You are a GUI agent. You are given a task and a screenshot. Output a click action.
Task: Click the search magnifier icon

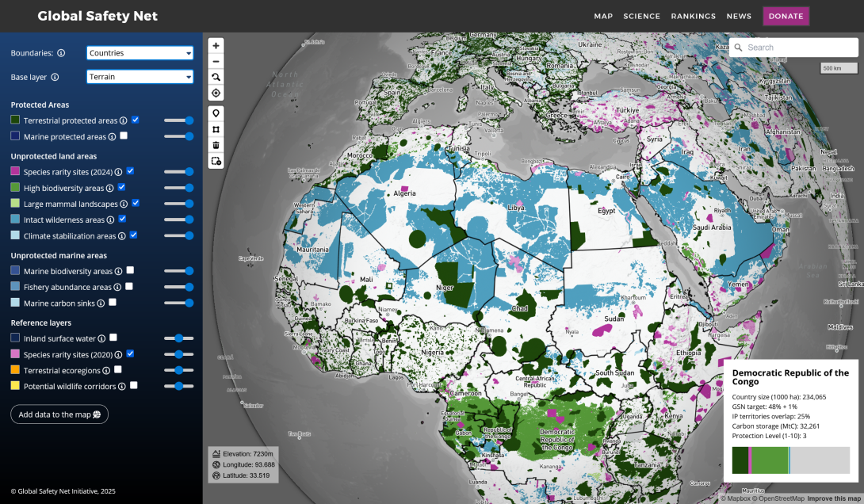point(739,48)
